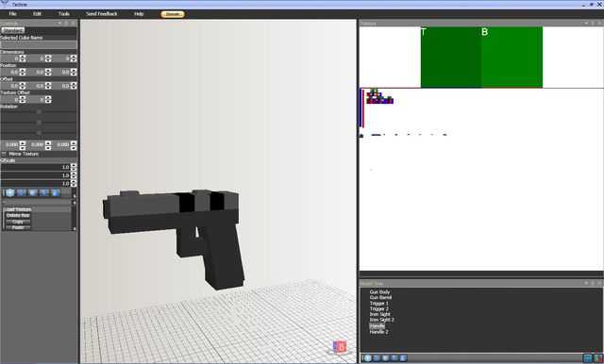The image size is (604, 364).
Task: Select Iron Sight 2 in Model Tree
Action: 381,320
